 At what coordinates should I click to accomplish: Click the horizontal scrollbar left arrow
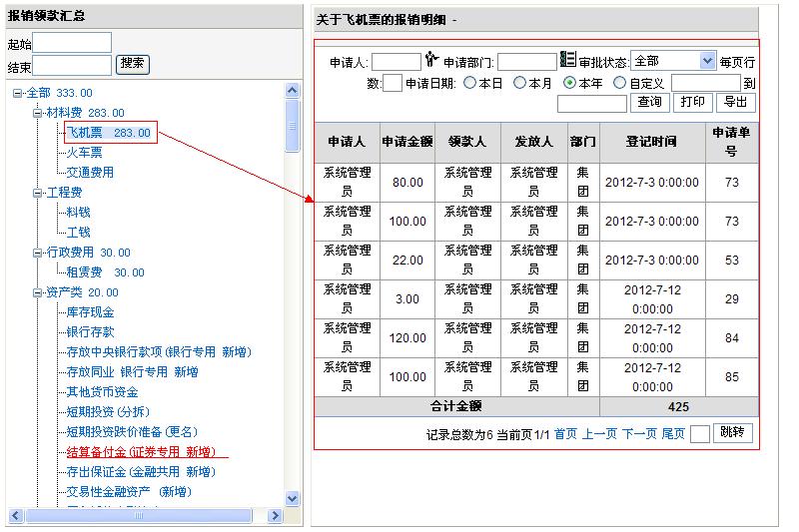point(15,516)
